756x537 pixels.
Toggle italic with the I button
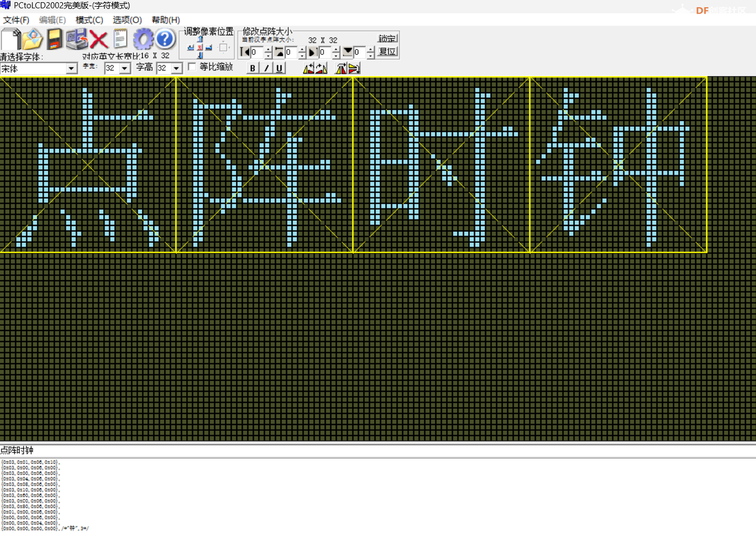click(x=267, y=68)
